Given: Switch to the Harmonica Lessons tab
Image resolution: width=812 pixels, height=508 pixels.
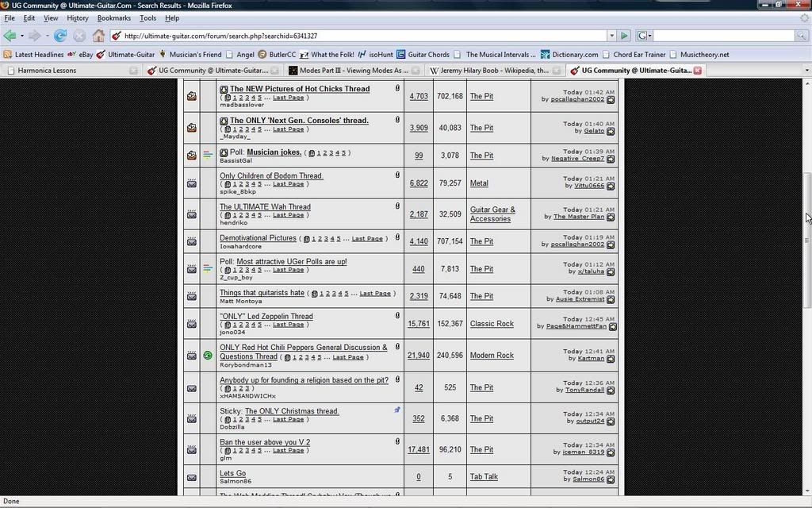Looking at the screenshot, I should [72, 71].
